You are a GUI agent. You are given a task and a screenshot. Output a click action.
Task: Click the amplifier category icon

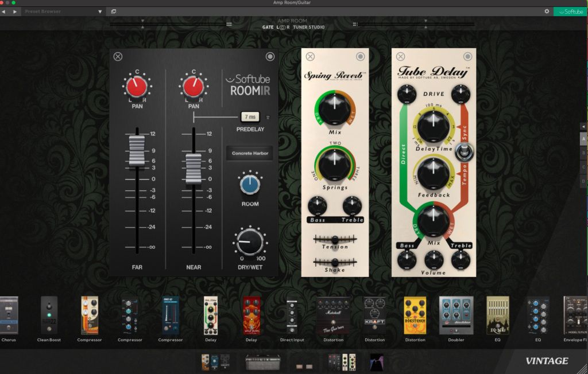tap(262, 362)
